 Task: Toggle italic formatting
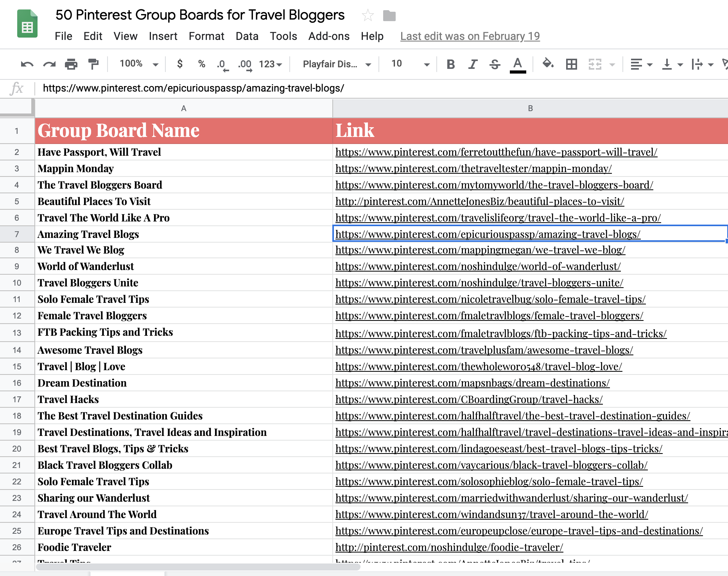coord(473,64)
